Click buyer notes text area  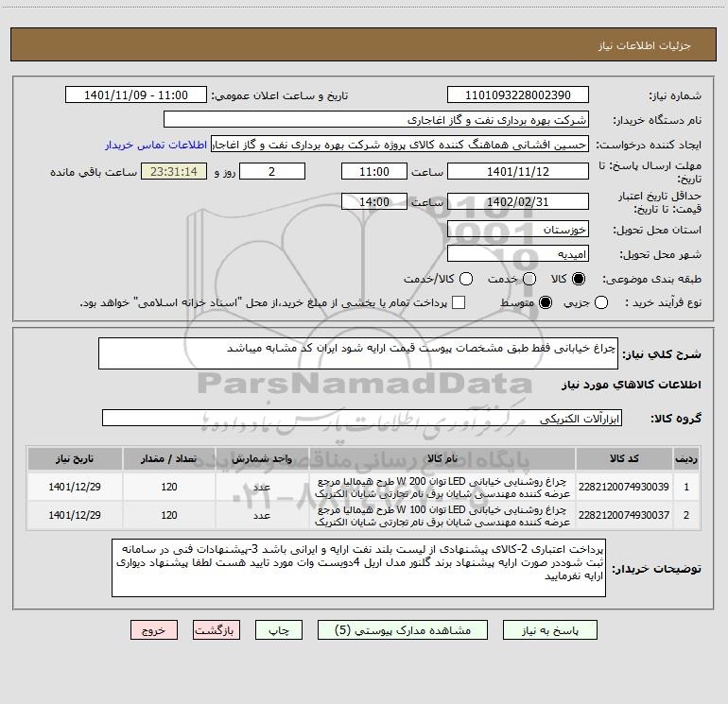(x=358, y=568)
